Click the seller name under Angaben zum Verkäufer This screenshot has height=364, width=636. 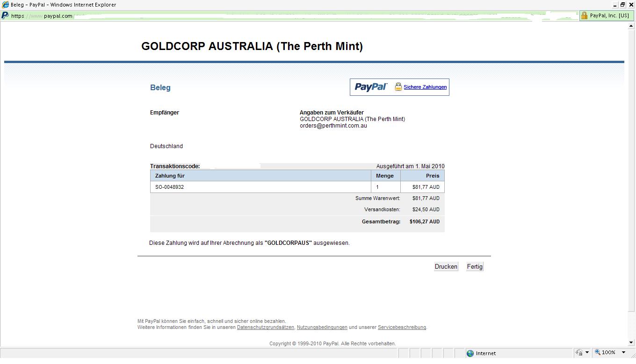353,119
